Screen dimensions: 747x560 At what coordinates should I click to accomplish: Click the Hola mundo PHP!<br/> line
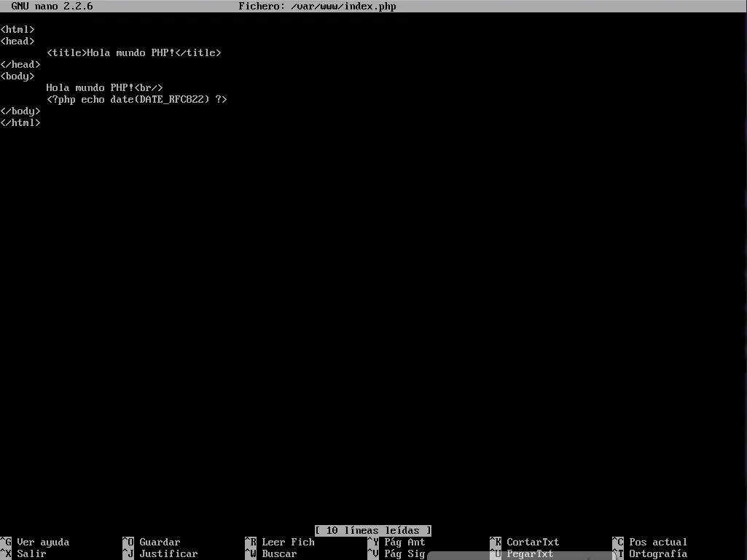[104, 87]
